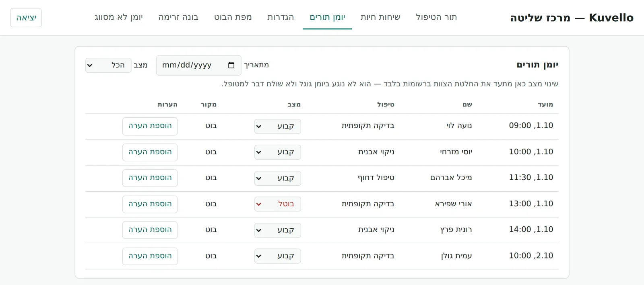644x285 pixels.
Task: Click the יציאה logout button
Action: tap(26, 18)
